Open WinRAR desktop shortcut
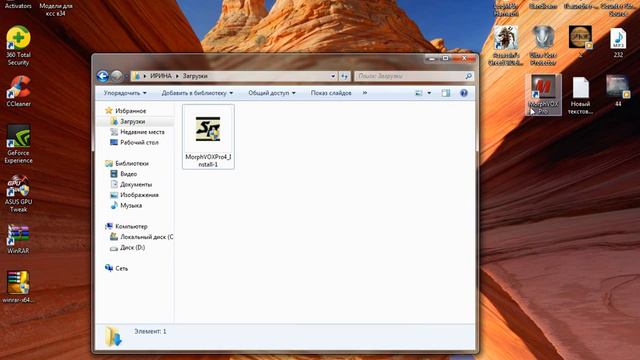This screenshot has height=360, width=640. (x=18, y=239)
